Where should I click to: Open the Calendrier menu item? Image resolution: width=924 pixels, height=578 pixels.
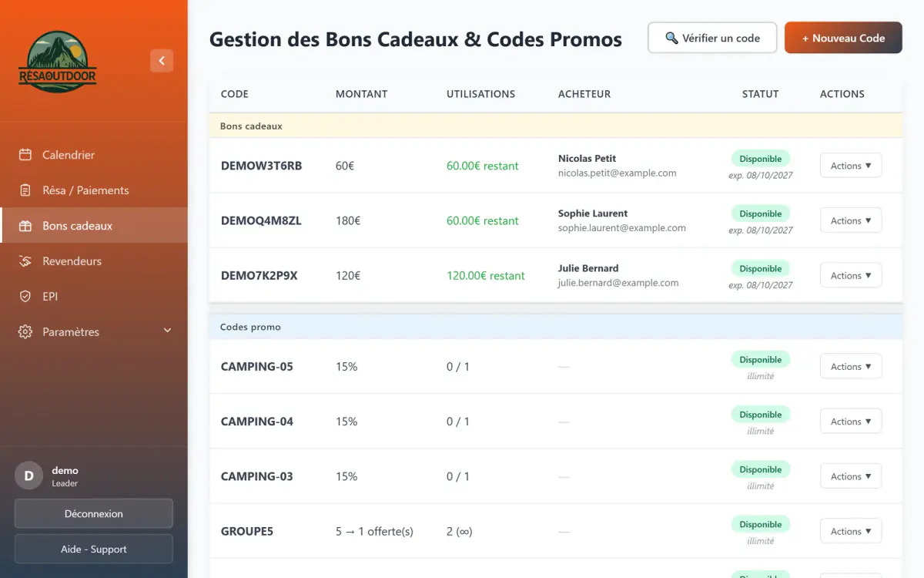point(94,155)
